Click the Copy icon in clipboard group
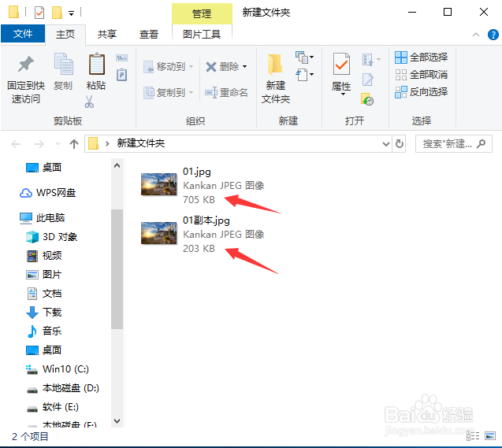Viewport: 502px width, 448px height. (x=63, y=64)
